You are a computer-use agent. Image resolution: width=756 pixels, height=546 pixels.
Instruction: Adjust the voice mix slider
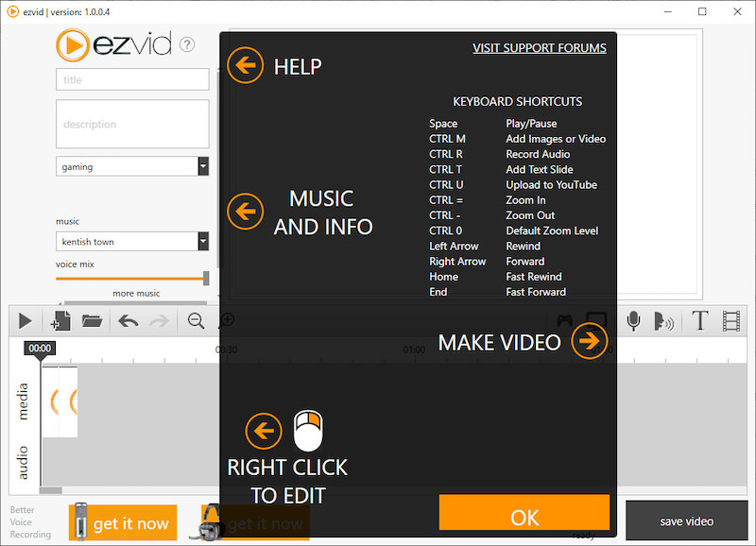click(206, 278)
